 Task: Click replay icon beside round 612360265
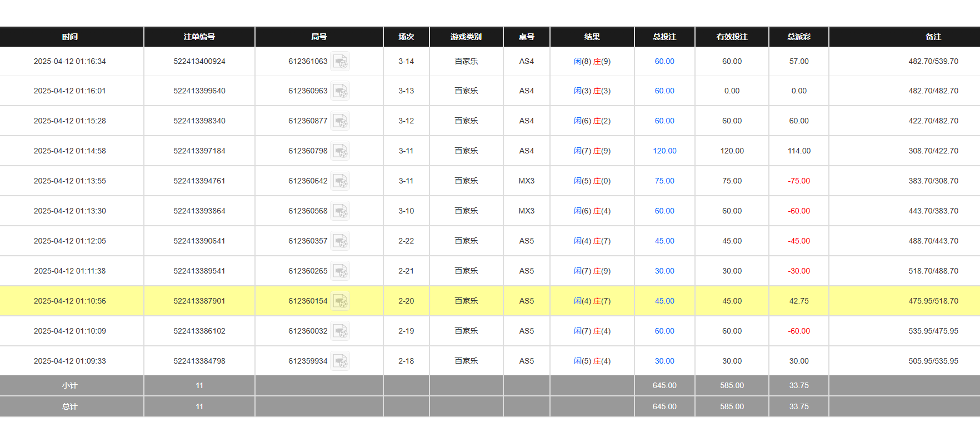[340, 271]
